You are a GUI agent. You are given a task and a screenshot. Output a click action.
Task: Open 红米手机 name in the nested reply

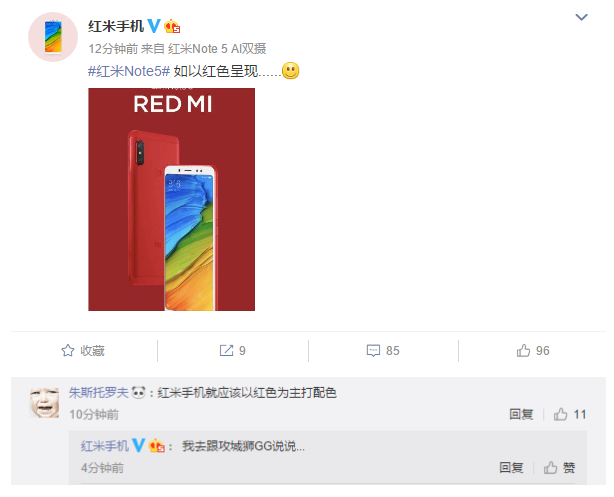coord(105,446)
